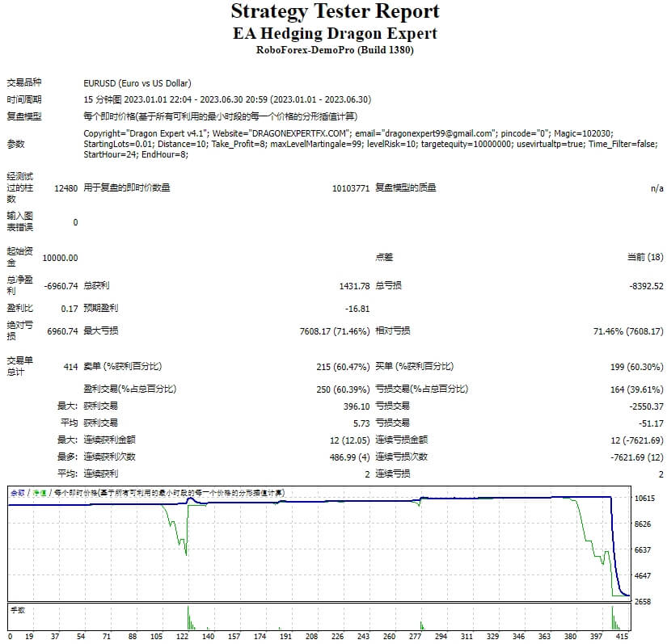
Task: Click total trades value 414
Action: click(x=70, y=367)
